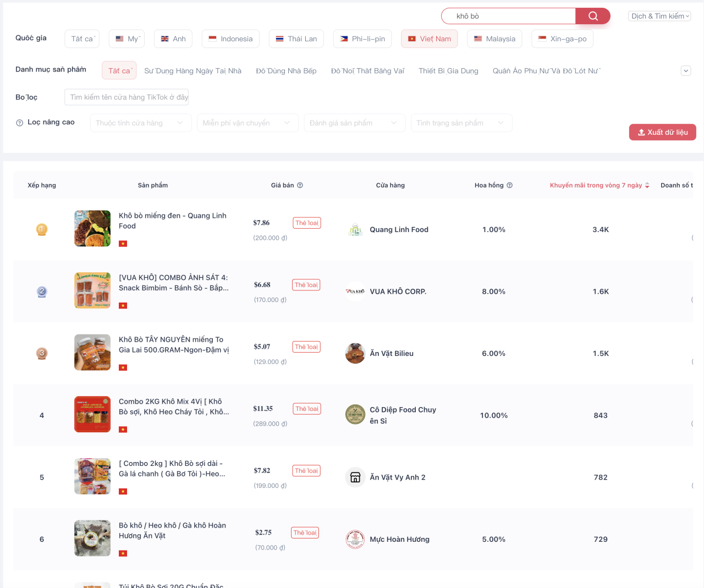704x588 pixels.
Task: Select the Thiết Bị Gia Dụng category
Action: (448, 71)
